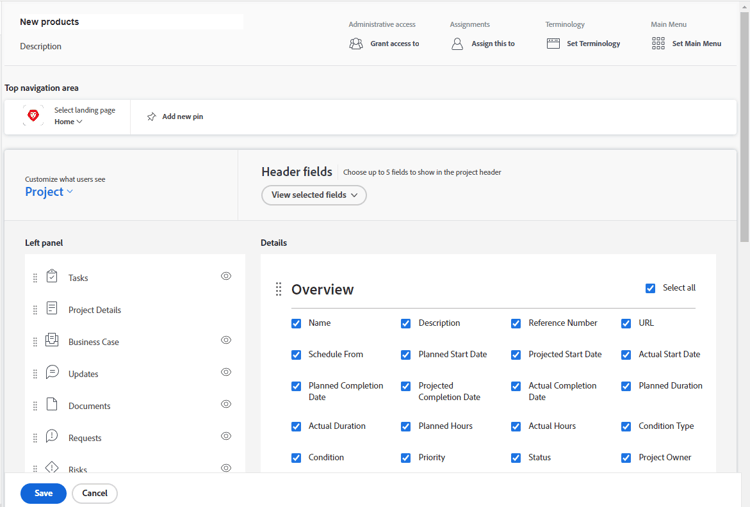Select Requests in the left panel

(85, 438)
